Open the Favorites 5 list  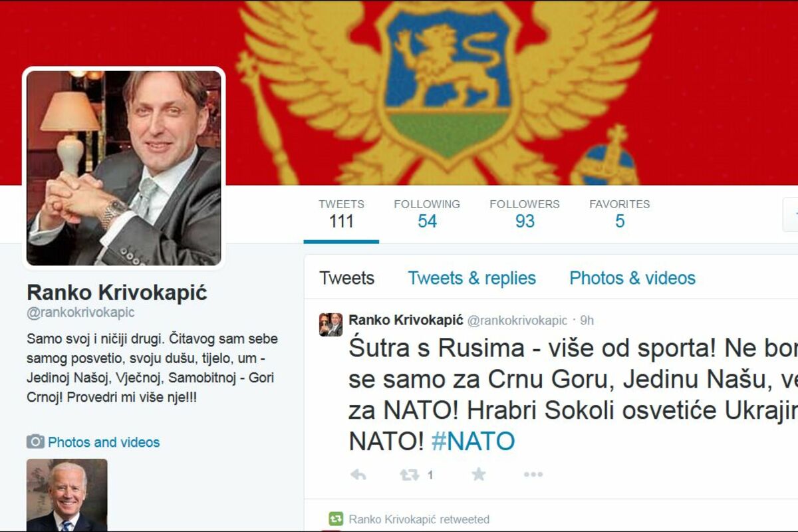[x=619, y=213]
